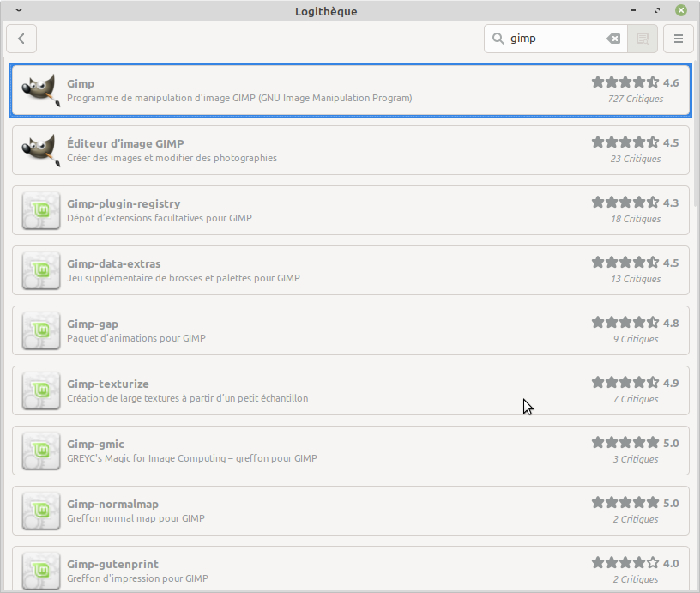Click the 18 Critiques count
700x593 pixels.
(x=636, y=219)
